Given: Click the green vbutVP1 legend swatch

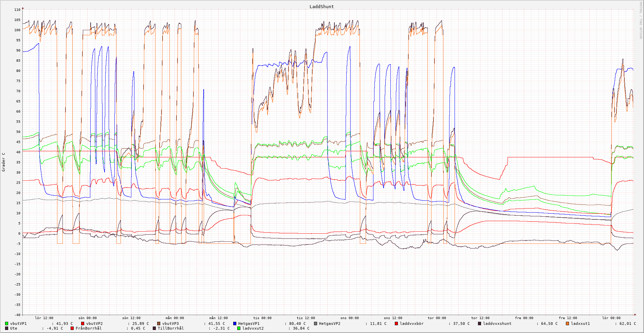Looking at the screenshot, I should point(7,324).
